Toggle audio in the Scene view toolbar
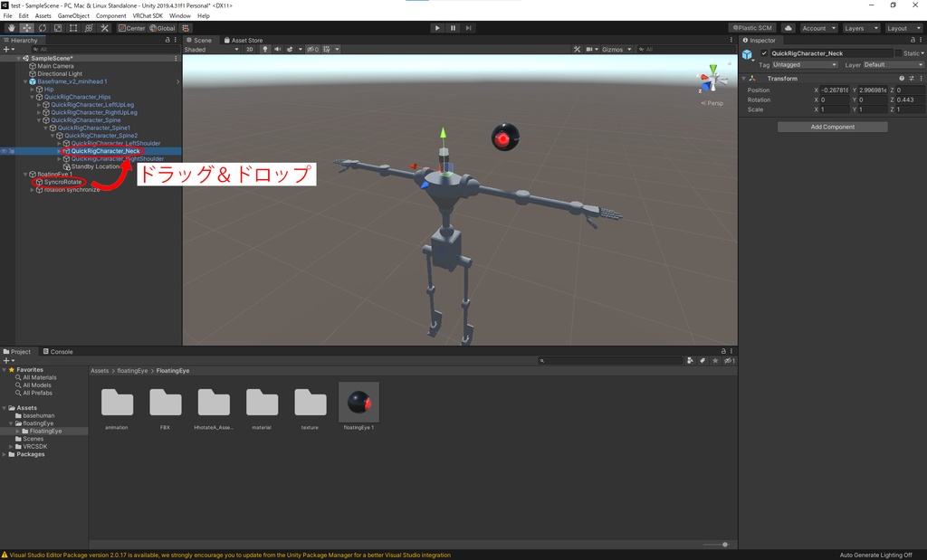 [278, 49]
